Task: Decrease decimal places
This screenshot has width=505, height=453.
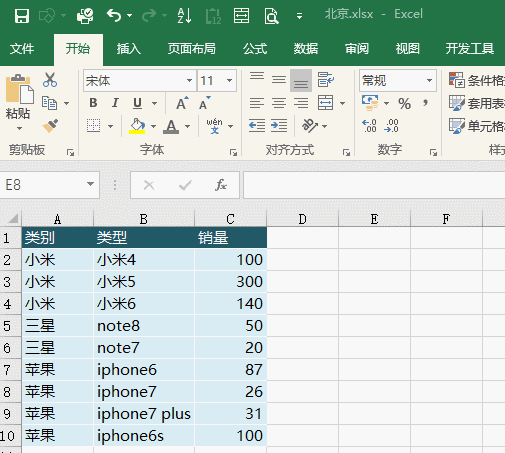Action: coord(391,126)
